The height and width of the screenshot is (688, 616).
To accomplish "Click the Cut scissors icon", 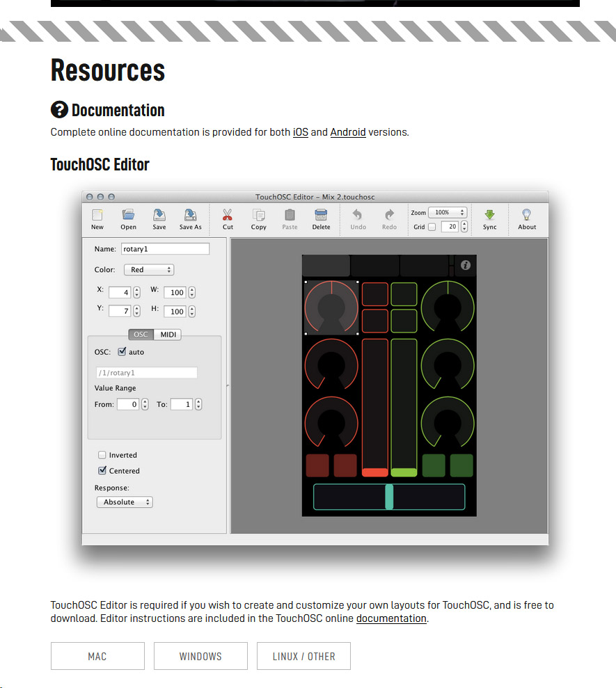I will (228, 215).
